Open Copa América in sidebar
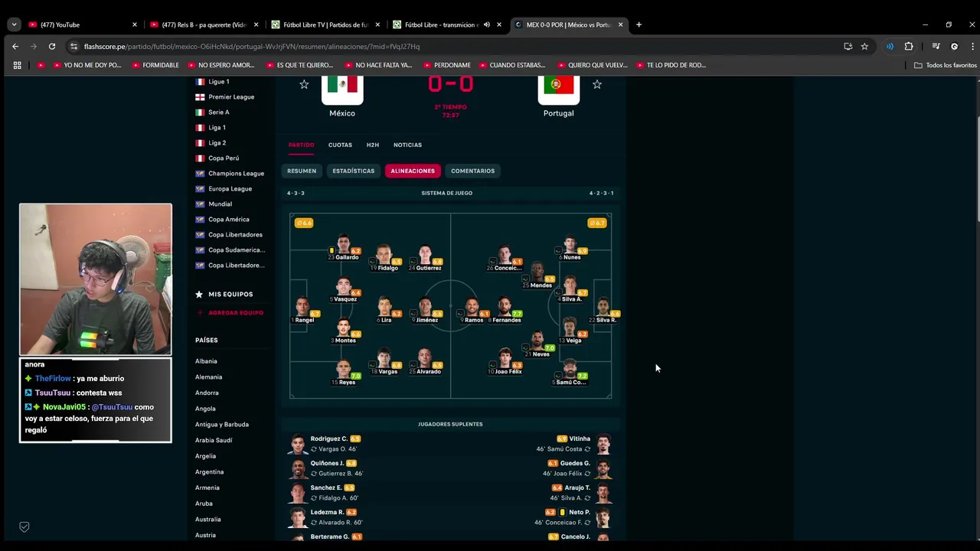 229,220
